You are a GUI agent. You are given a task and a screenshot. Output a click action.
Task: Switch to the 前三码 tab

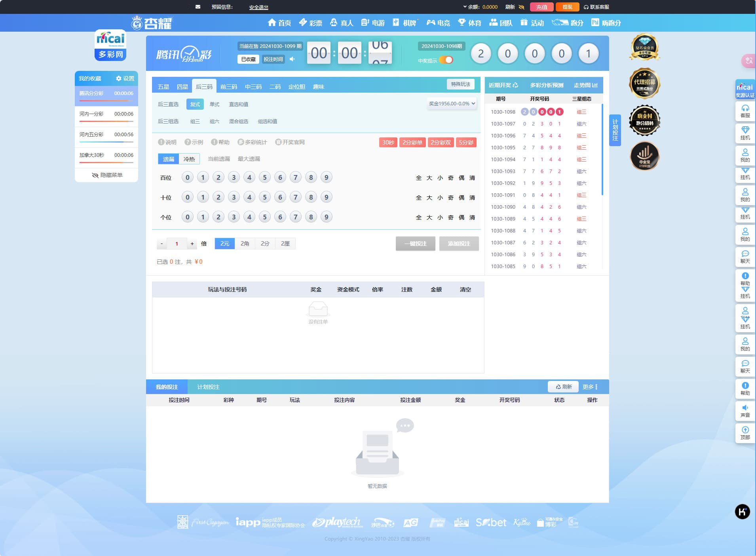pyautogui.click(x=228, y=87)
